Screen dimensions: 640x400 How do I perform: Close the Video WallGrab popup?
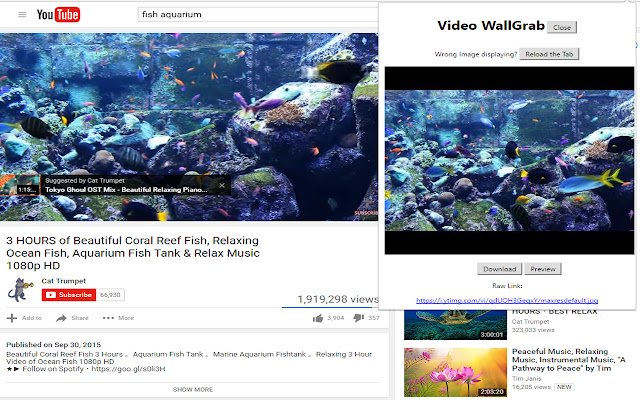click(562, 27)
